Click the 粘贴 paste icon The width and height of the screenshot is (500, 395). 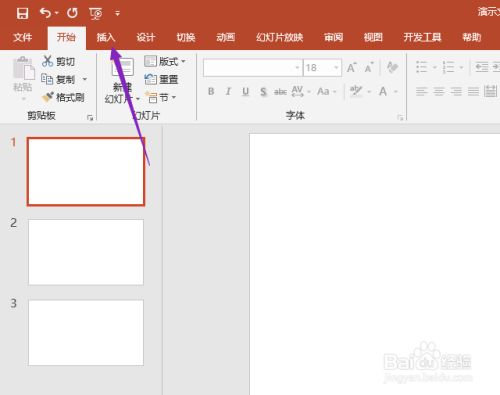23,68
